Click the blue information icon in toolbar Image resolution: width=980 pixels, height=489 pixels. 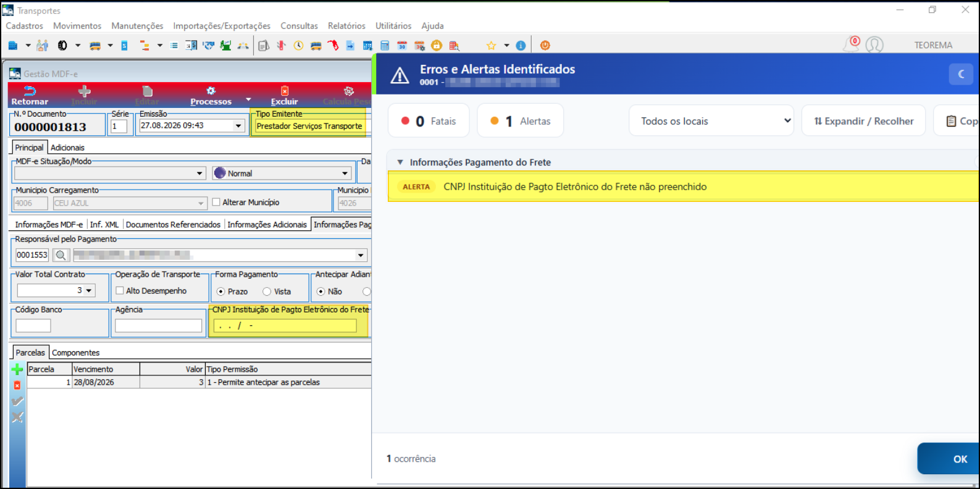[521, 46]
